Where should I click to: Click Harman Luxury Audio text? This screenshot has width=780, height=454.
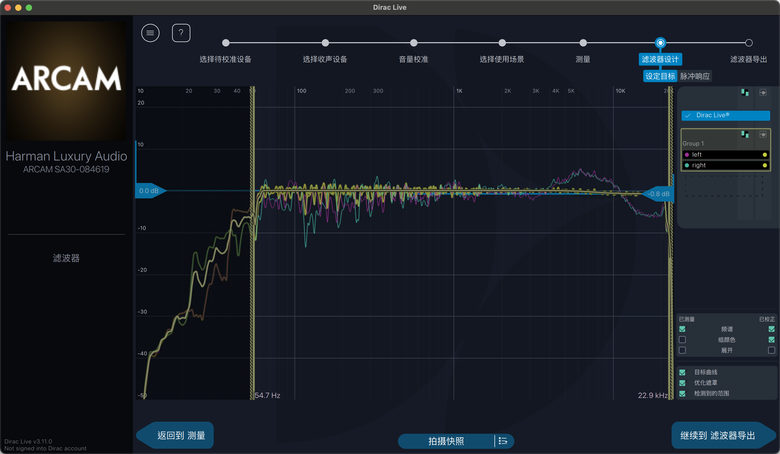[x=66, y=156]
